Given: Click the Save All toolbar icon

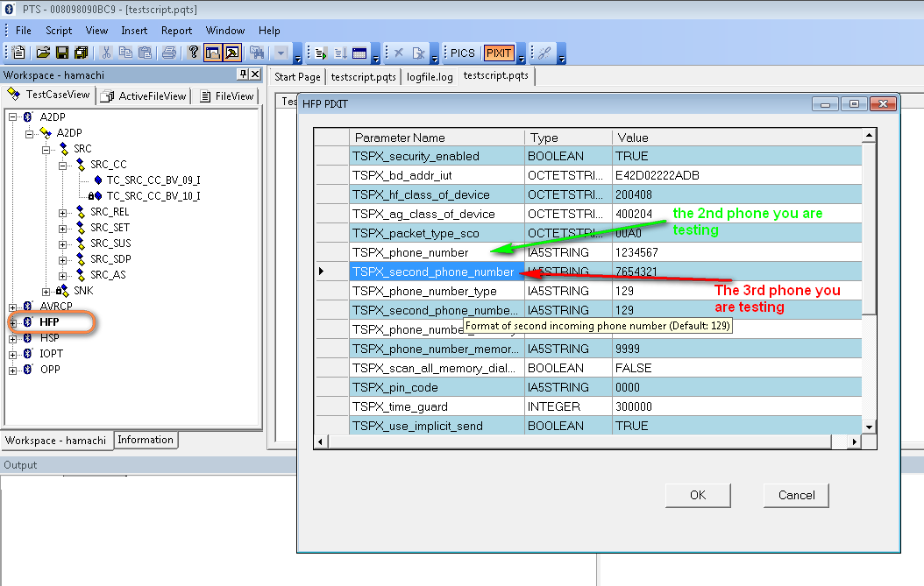Looking at the screenshot, I should pyautogui.click(x=82, y=53).
